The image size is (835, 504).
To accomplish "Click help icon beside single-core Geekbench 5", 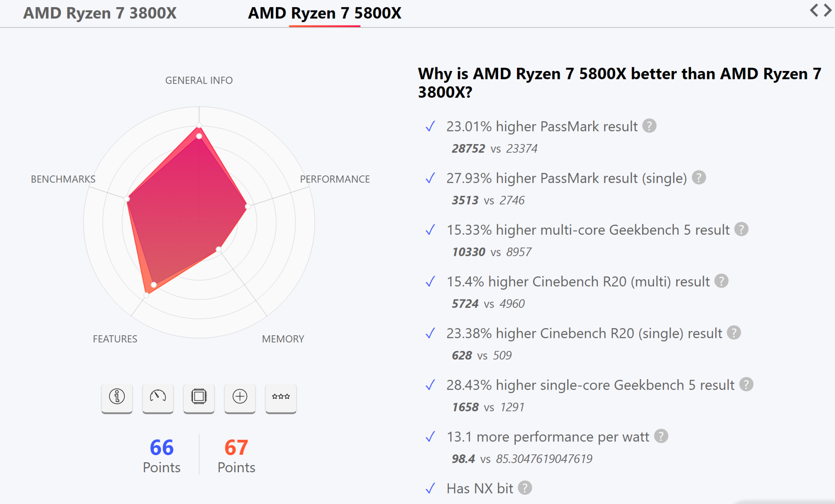I will point(746,385).
